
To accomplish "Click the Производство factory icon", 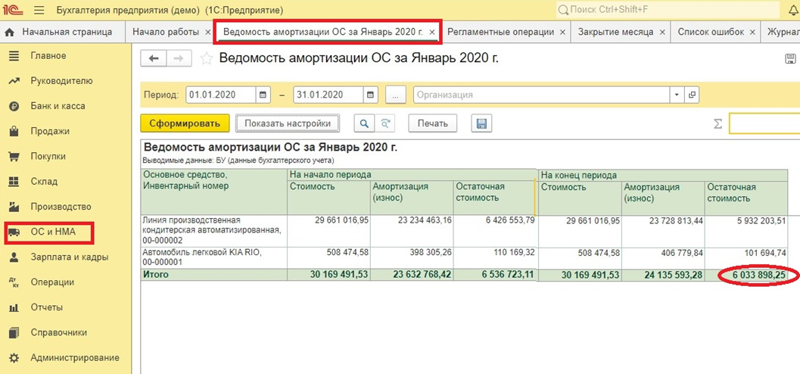I will click(14, 207).
